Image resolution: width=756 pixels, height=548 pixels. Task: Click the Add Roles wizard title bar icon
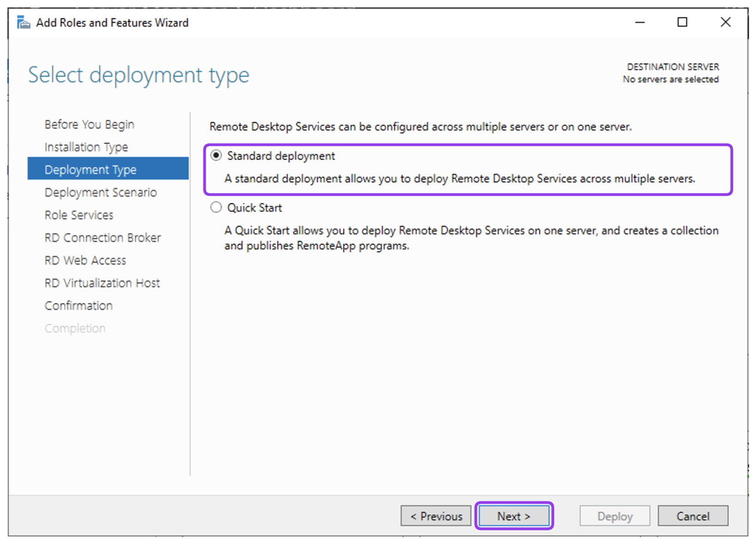[x=24, y=22]
